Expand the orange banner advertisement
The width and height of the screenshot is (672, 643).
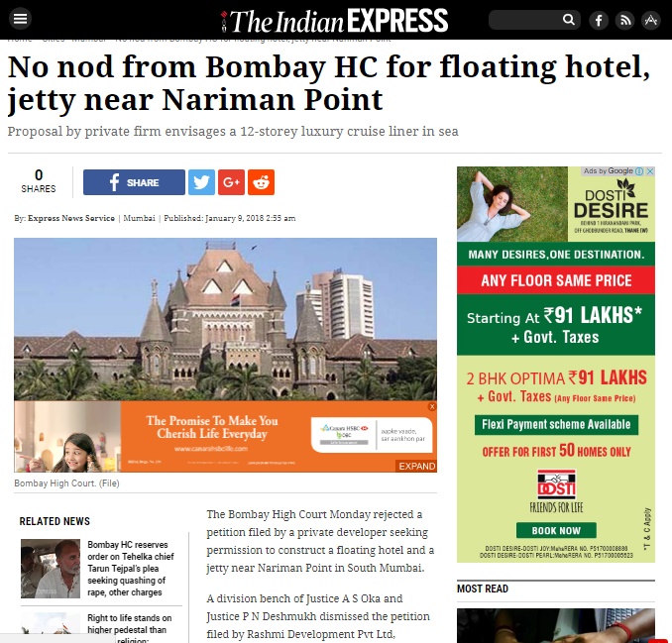pyautogui.click(x=416, y=466)
